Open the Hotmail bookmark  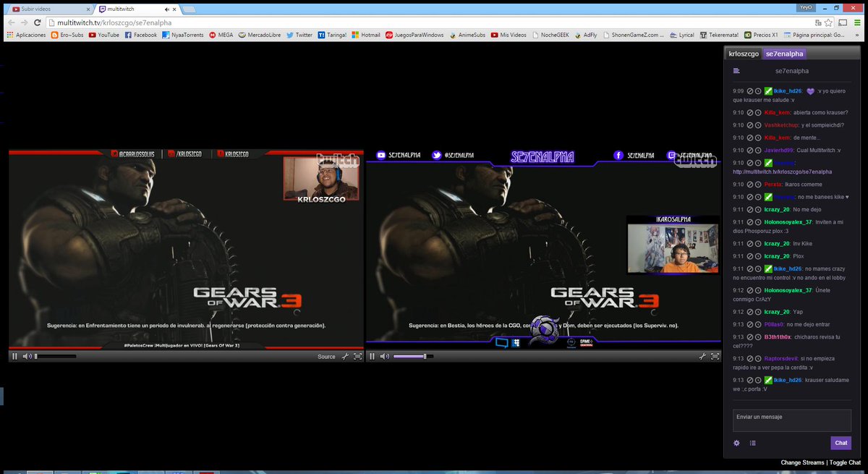click(366, 35)
